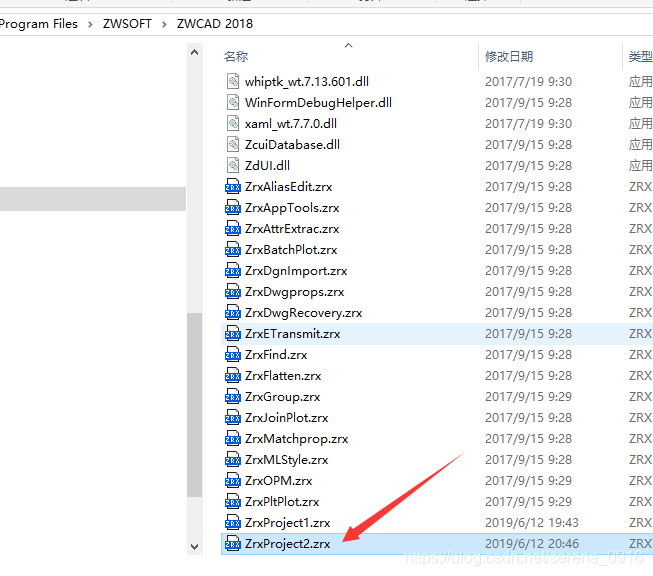The width and height of the screenshot is (653, 576).
Task: Click the ZRX icon of ZrxPltPlot.zrx
Action: (233, 501)
